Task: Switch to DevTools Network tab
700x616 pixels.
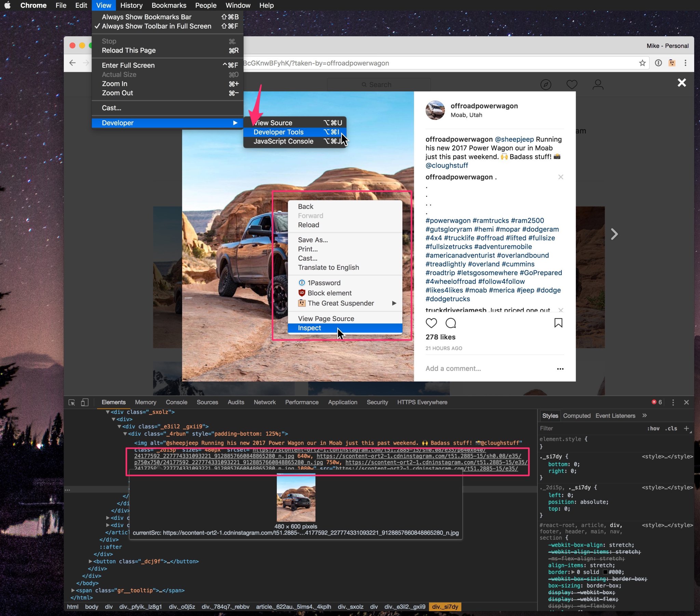Action: tap(265, 403)
